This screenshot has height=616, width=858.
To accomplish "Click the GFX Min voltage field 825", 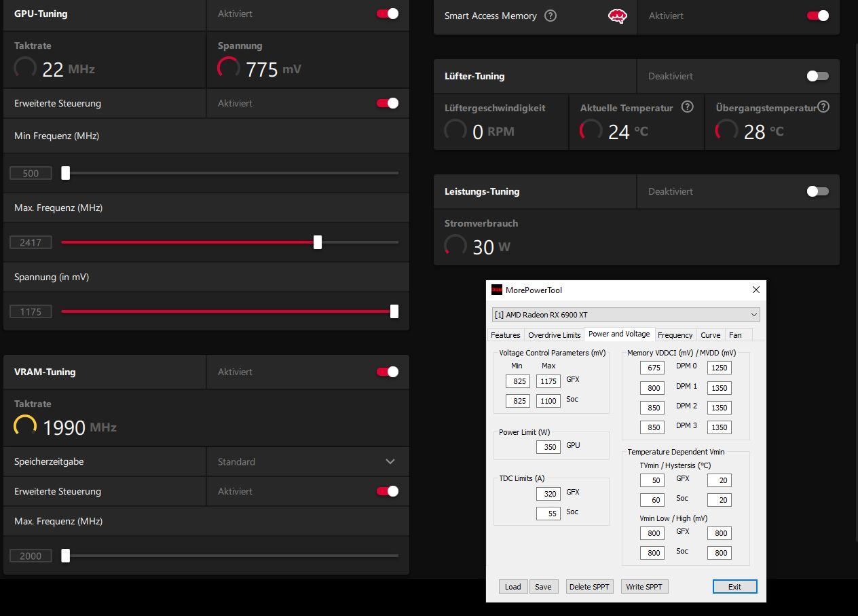I will coord(517,381).
